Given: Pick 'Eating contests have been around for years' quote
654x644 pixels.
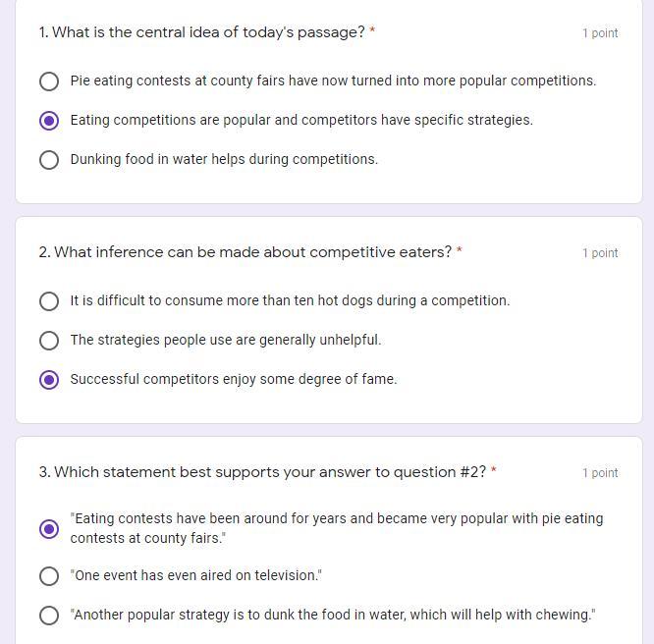Looking at the screenshot, I should 49,529.
